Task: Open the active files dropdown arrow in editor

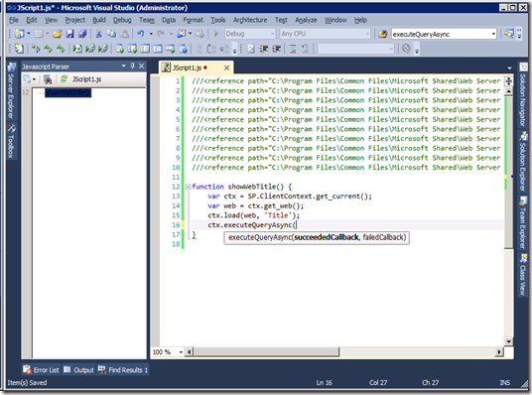Action: tap(509, 68)
